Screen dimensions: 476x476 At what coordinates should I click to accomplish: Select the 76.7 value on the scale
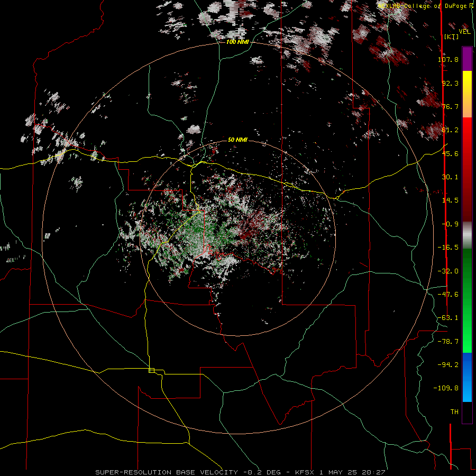point(450,106)
